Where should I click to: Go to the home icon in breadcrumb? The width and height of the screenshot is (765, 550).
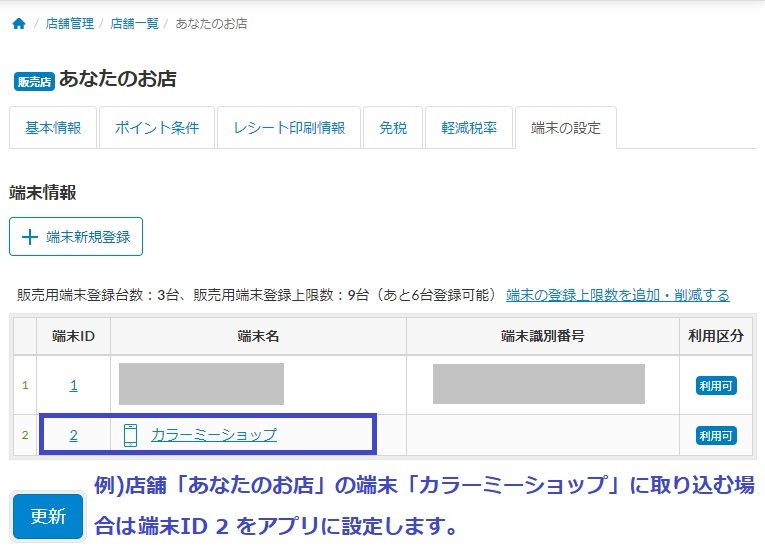[x=19, y=23]
